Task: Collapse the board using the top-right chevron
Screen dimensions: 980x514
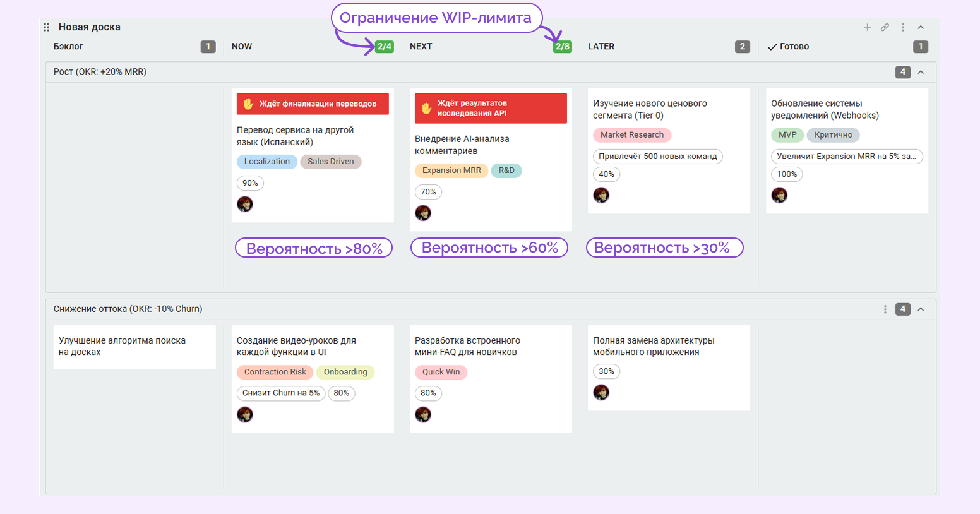Action: click(x=921, y=27)
